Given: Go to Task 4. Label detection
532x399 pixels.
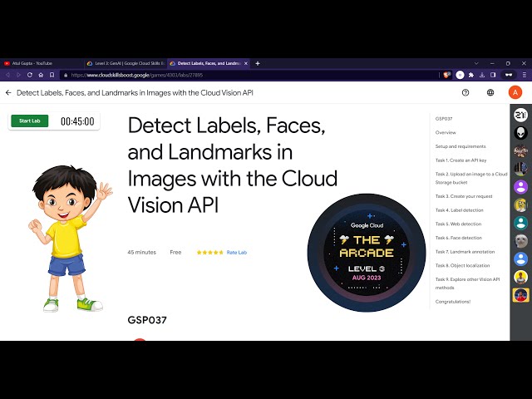Looking at the screenshot, I should [459, 210].
